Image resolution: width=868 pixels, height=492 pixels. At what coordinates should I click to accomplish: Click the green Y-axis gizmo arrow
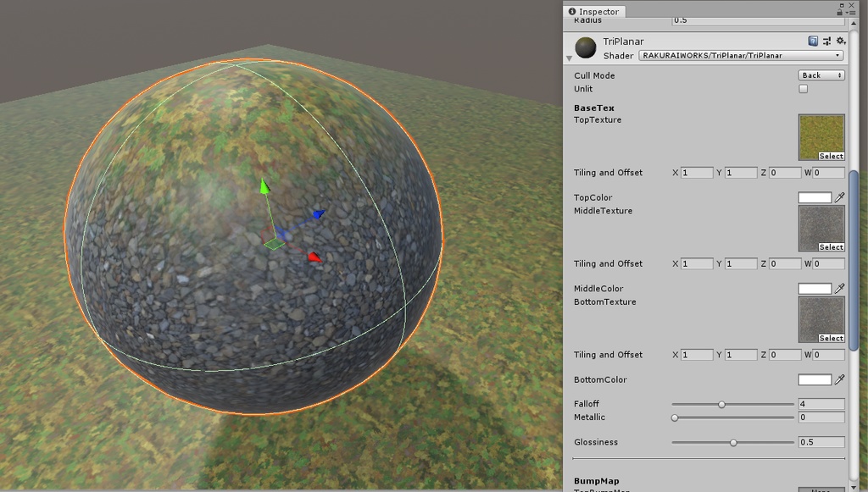click(x=264, y=187)
